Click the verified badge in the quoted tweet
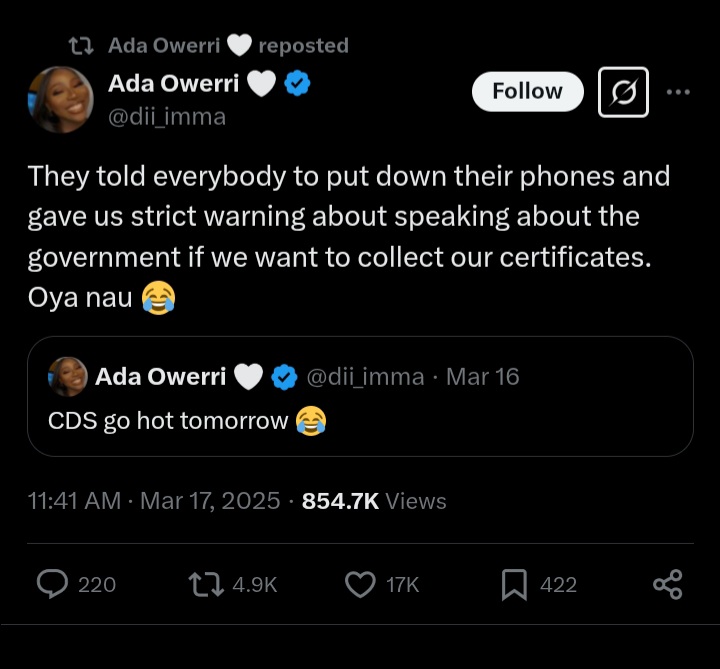 point(284,377)
